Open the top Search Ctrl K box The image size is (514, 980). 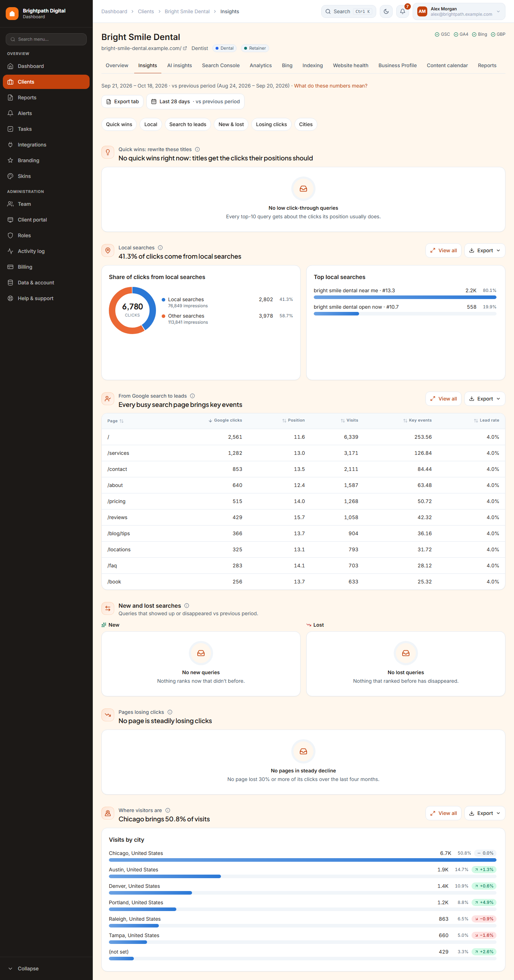click(349, 11)
